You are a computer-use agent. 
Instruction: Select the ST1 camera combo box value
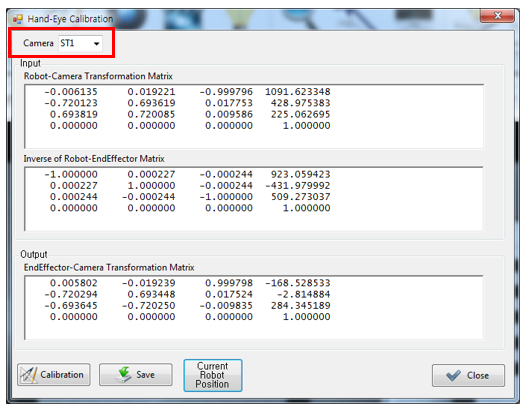click(x=80, y=43)
